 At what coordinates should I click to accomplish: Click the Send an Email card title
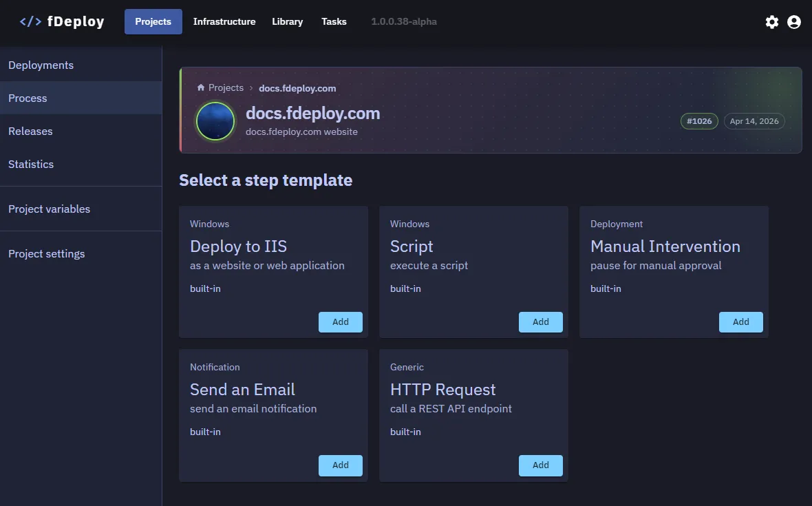coord(242,390)
